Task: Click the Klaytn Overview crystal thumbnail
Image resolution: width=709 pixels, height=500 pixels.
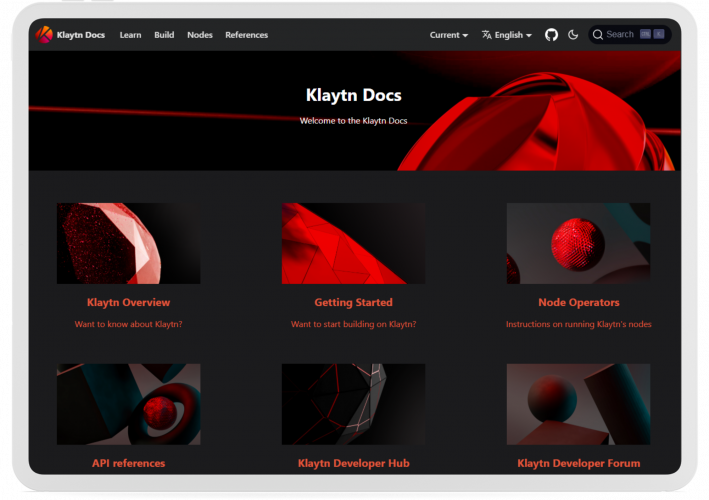Action: 128,243
